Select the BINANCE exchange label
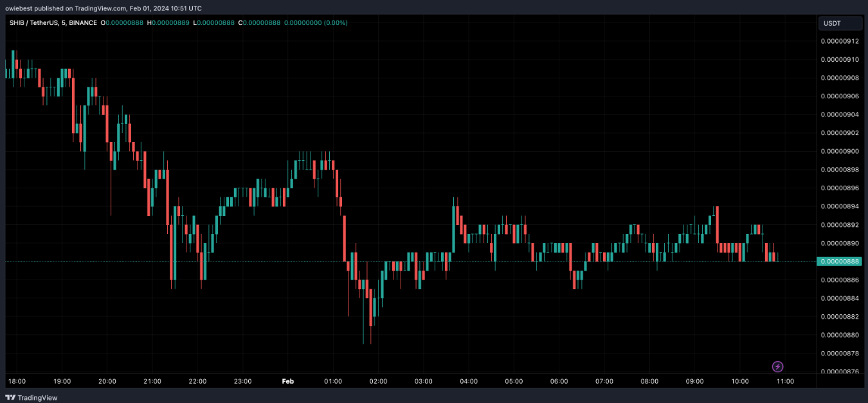This screenshot has width=868, height=403. click(x=82, y=23)
